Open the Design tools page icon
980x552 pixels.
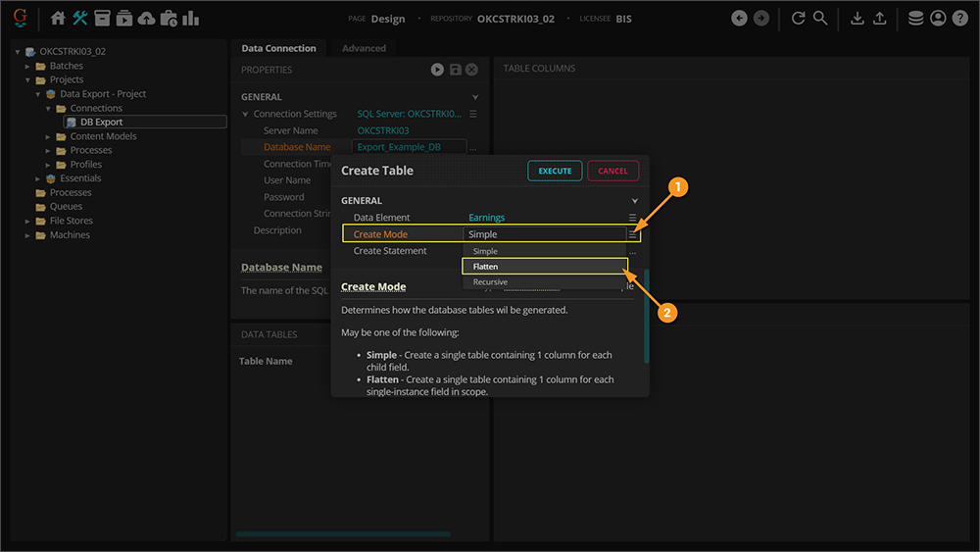pos(80,19)
